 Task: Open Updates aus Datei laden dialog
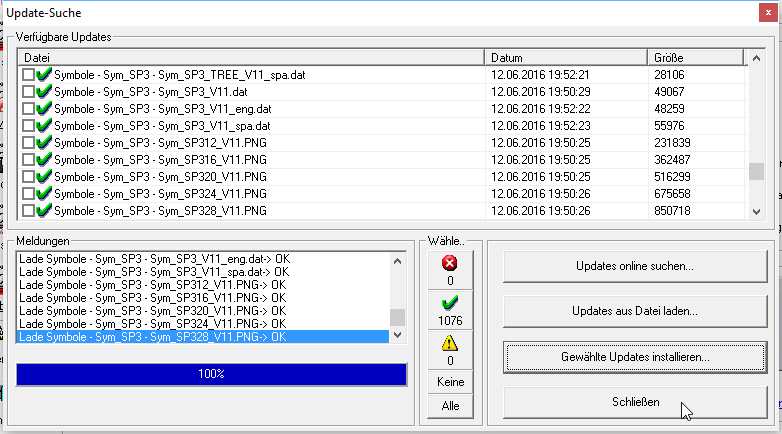pos(635,311)
